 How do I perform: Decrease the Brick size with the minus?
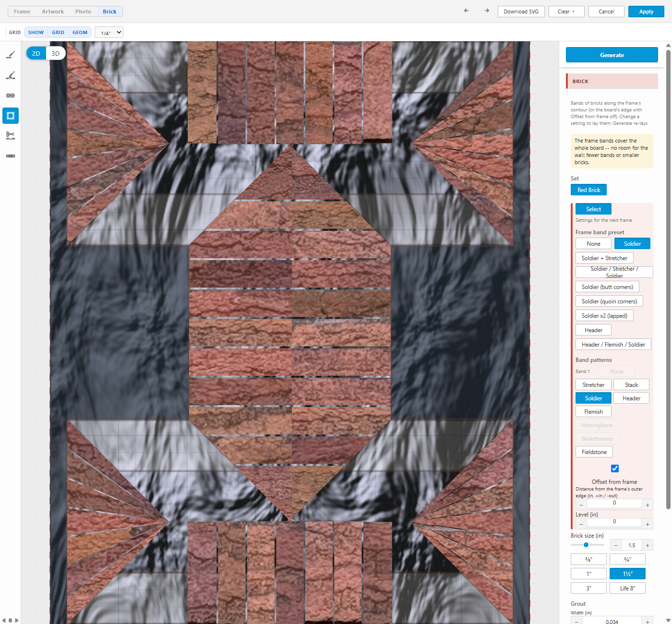616,545
